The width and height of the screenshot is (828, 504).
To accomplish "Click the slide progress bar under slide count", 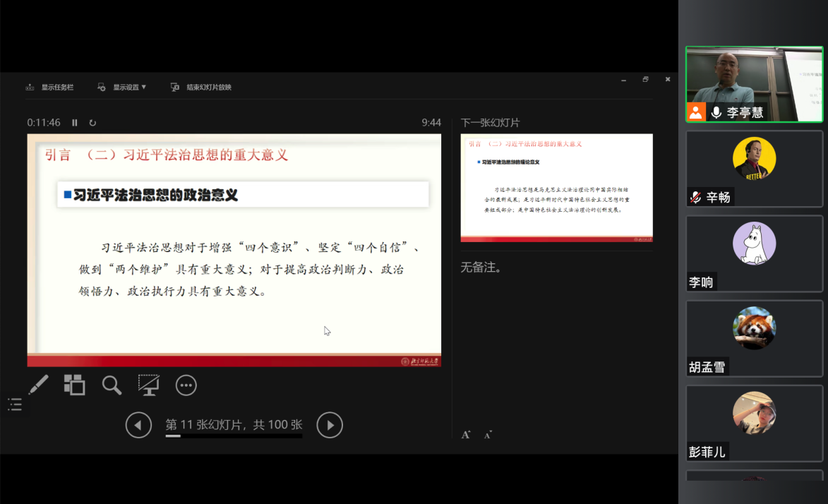I will pyautogui.click(x=234, y=436).
